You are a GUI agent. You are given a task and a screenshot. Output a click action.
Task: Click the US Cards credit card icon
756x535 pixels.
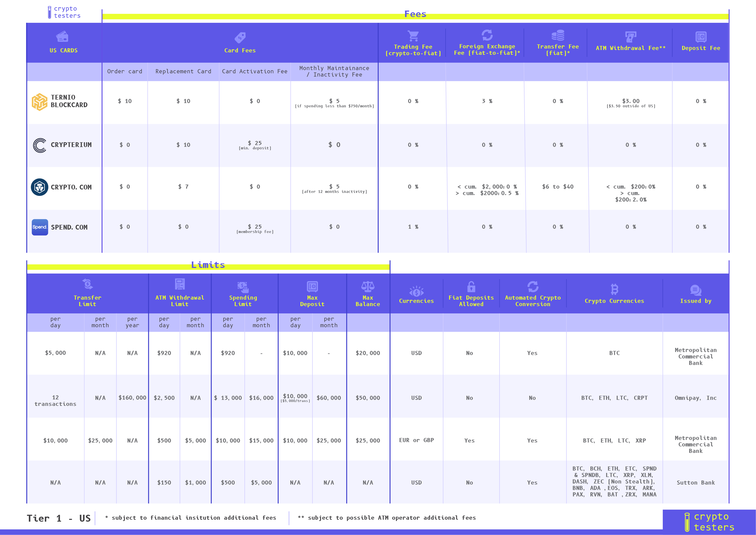coord(62,37)
